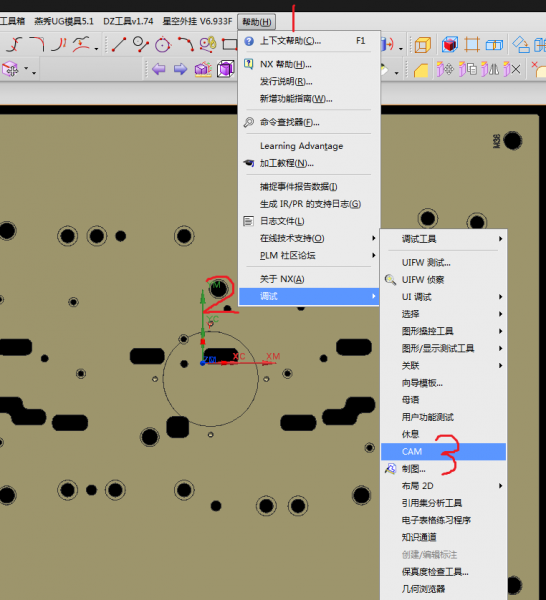Select the curve fillet tool icon
The image size is (546, 600).
click(x=37, y=44)
